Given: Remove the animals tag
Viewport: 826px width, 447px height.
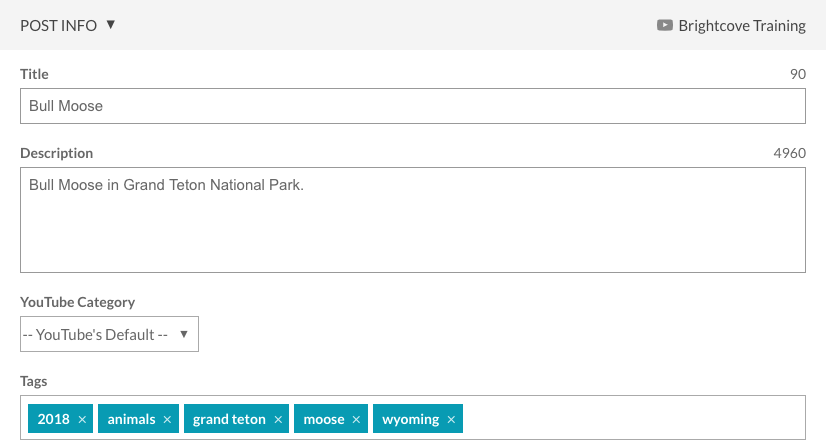Looking at the screenshot, I should click(168, 420).
